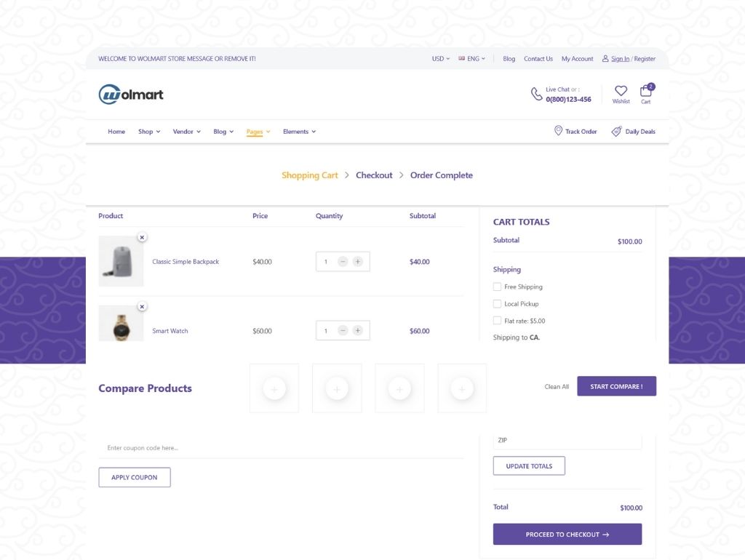Image resolution: width=745 pixels, height=560 pixels.
Task: Enable the Free Shipping checkbox
Action: [498, 287]
